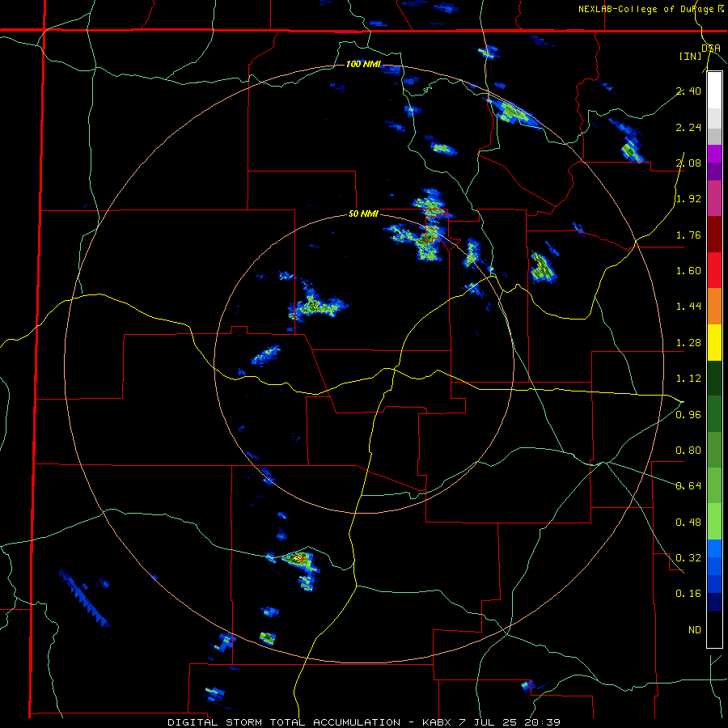Image resolution: width=728 pixels, height=728 pixels.
Task: Pick the orange swatch beside 1.44
Action: point(714,307)
